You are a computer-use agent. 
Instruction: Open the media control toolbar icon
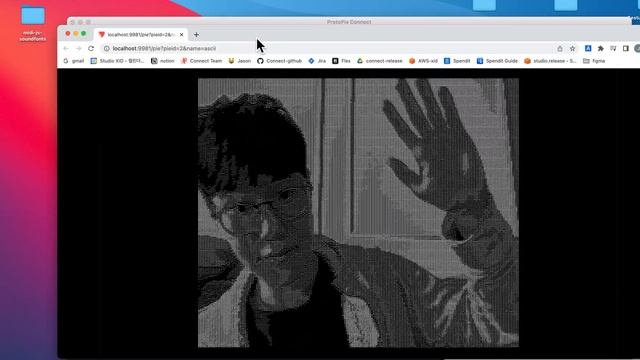click(613, 49)
